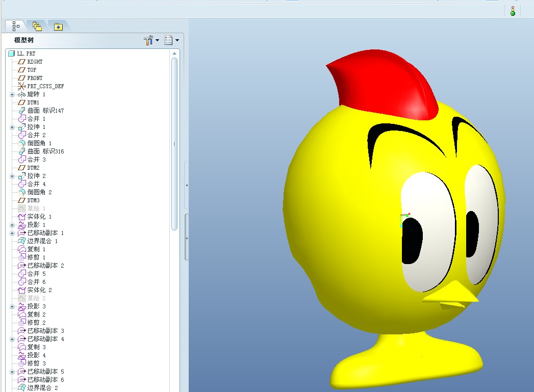Select the 已移动副本 2 feature

[x=41, y=266]
